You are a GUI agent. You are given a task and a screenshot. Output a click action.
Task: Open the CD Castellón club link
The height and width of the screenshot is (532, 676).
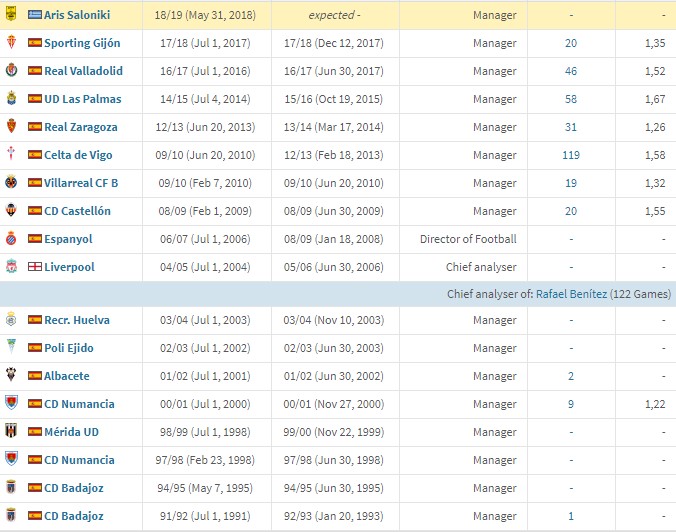78,211
